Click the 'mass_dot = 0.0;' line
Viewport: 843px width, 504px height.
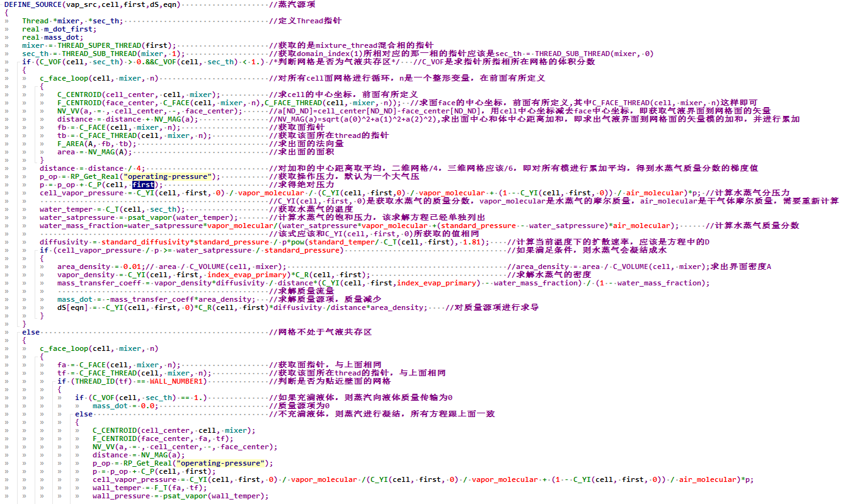125,406
